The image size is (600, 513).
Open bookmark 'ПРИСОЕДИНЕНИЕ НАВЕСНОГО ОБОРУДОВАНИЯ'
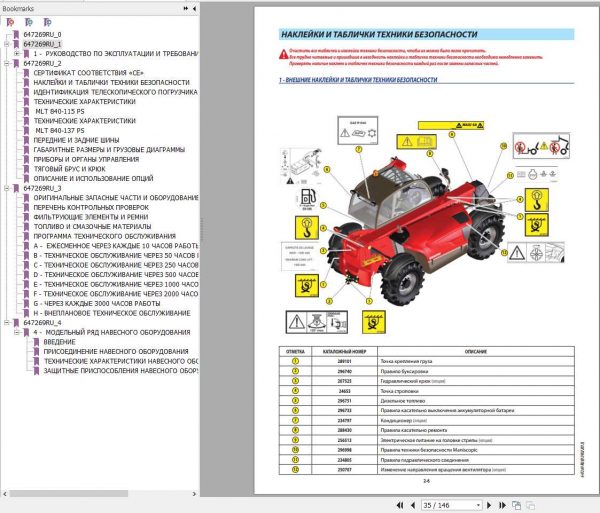[x=116, y=351]
